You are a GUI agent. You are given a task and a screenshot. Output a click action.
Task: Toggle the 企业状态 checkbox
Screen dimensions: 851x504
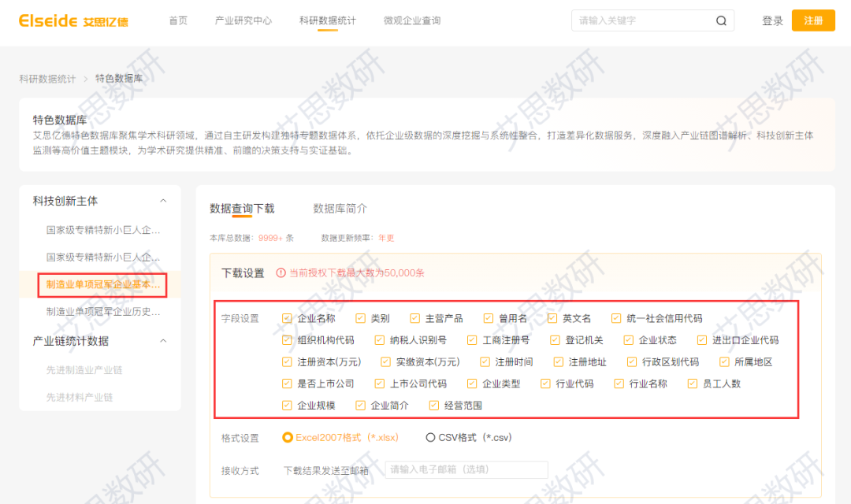tap(629, 340)
